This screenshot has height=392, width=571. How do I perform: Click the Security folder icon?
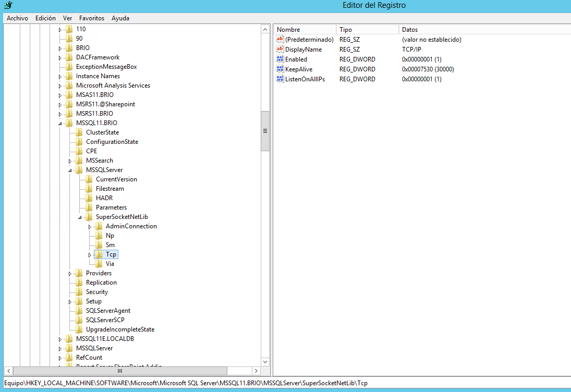click(79, 291)
